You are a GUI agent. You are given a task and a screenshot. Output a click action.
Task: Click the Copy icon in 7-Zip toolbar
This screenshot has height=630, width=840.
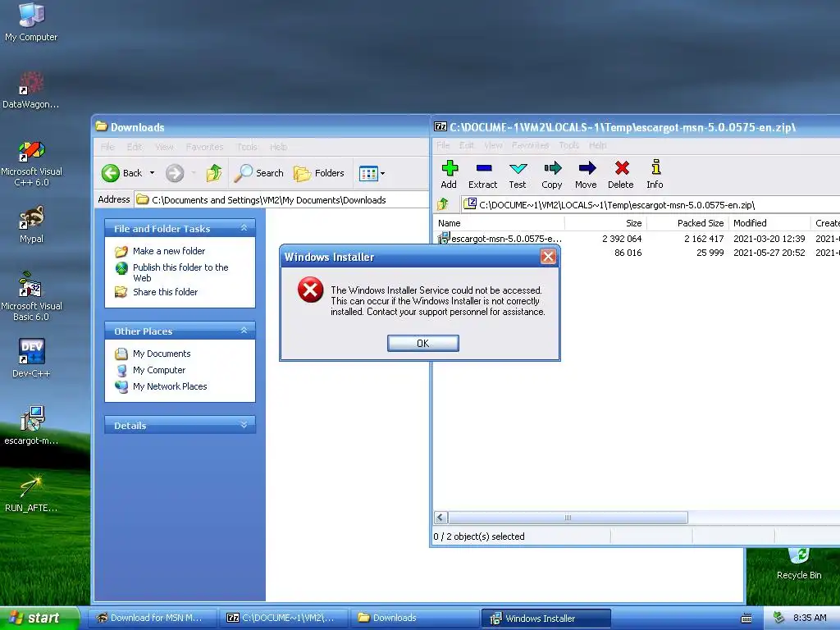click(552, 175)
